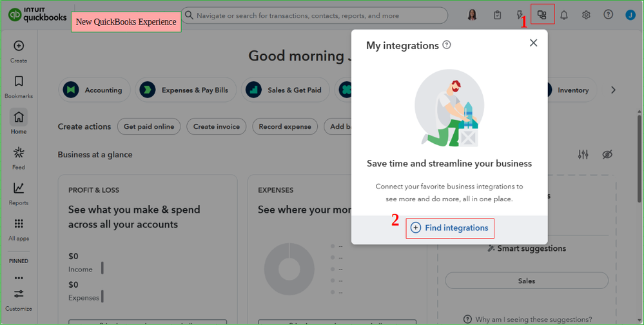Open the tasks clipboard icon
Viewport: 644px width, 325px height.
tap(497, 15)
